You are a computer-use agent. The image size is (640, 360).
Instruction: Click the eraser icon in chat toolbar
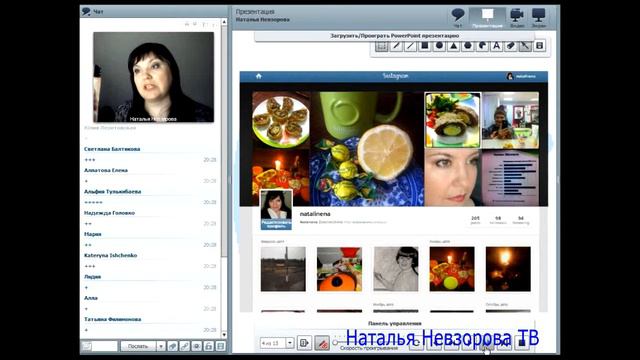[173, 346]
